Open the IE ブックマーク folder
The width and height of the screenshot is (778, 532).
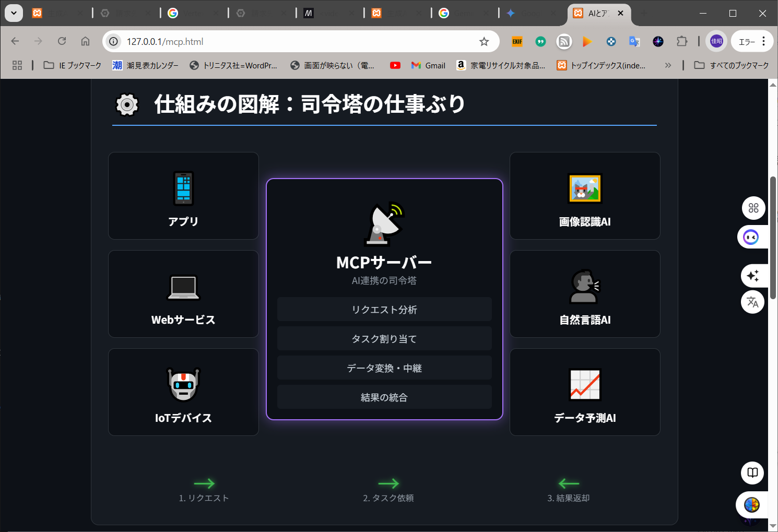pos(73,65)
